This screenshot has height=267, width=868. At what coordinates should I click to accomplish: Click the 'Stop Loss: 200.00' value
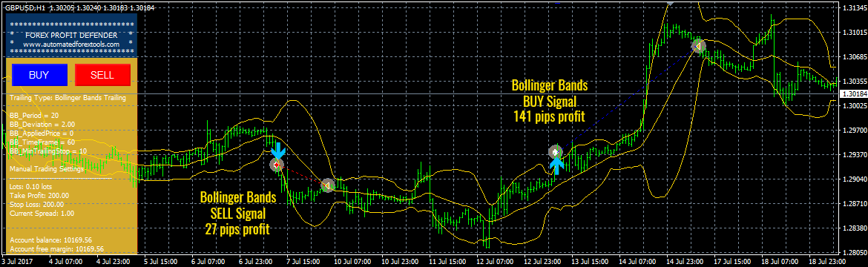(x=36, y=205)
